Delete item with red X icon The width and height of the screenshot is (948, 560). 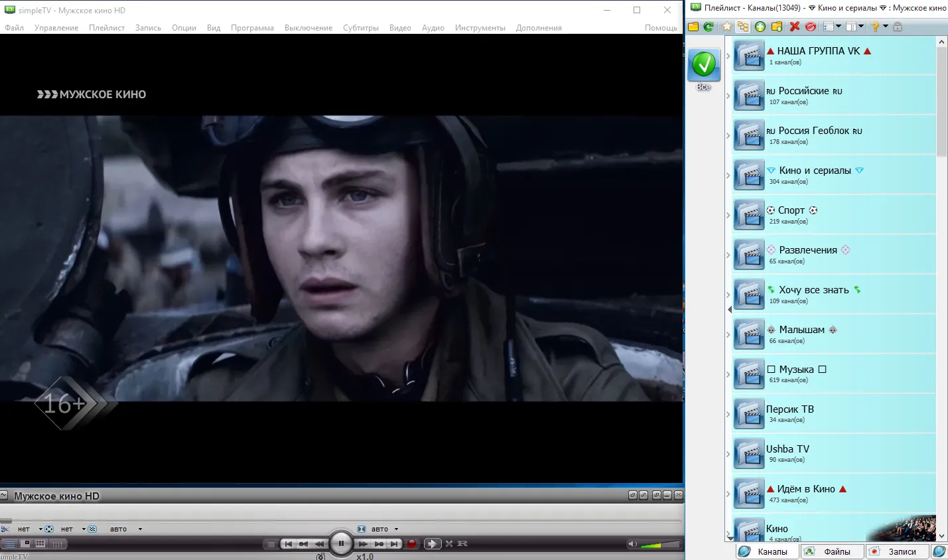795,27
